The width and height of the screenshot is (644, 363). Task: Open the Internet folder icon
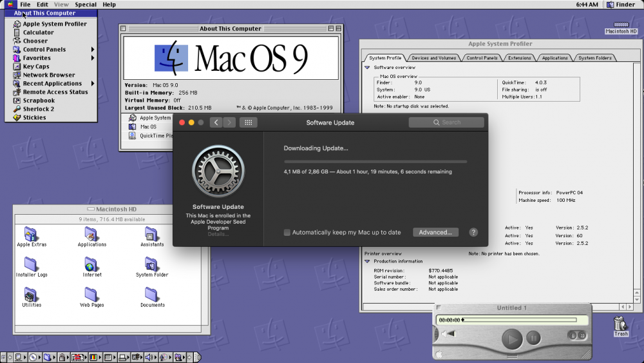pos(91,267)
